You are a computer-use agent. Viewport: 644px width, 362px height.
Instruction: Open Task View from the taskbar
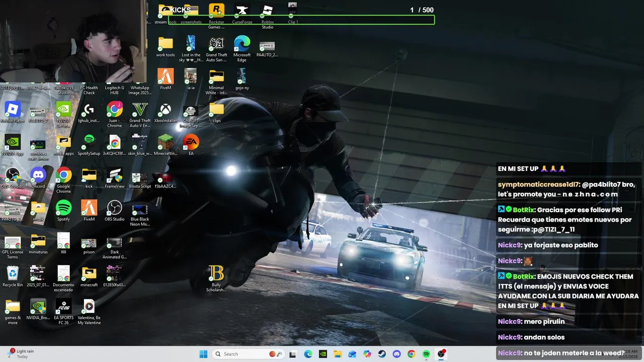click(293, 354)
